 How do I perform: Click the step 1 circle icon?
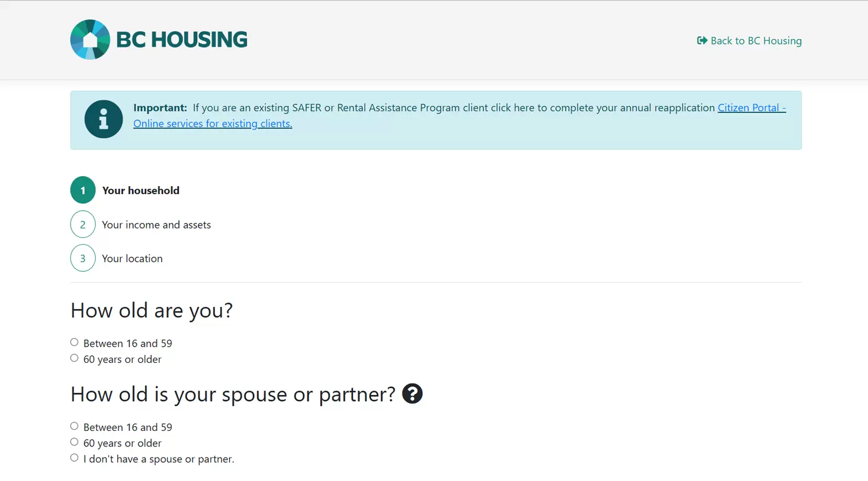[82, 190]
